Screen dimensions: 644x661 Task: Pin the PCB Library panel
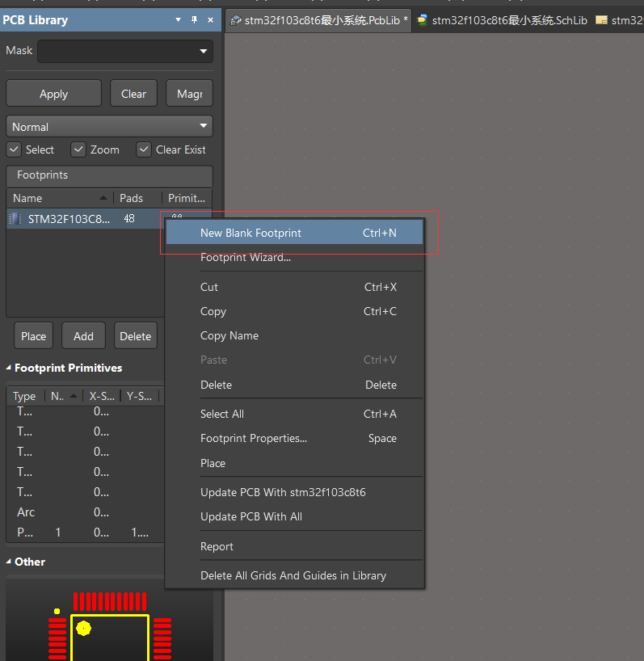(194, 20)
